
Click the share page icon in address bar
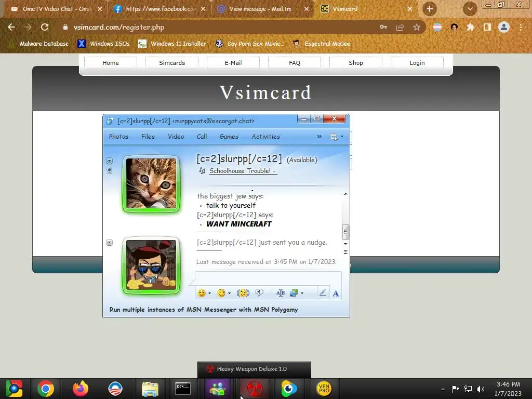(400, 27)
